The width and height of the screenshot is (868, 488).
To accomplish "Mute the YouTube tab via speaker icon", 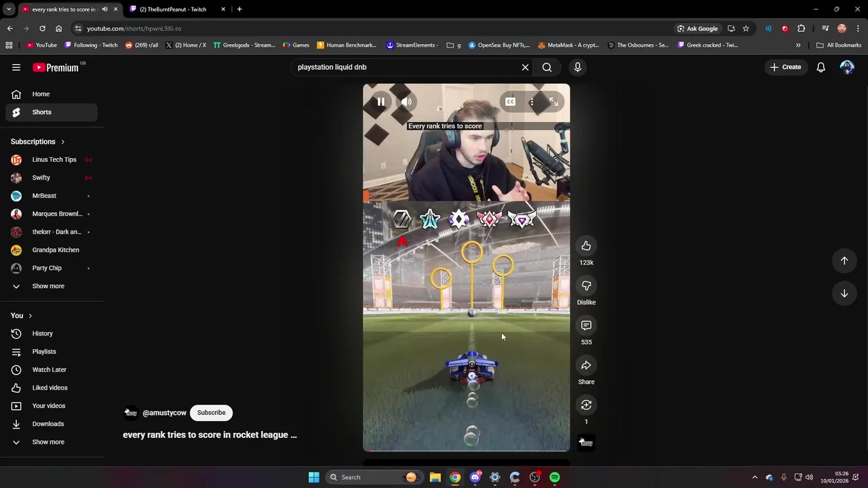I will pyautogui.click(x=104, y=9).
